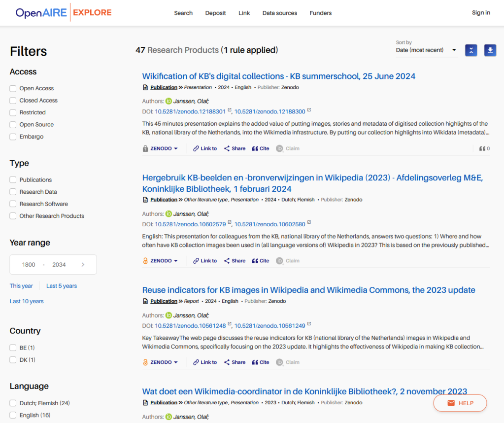The width and height of the screenshot is (504, 423).
Task: Expand ZENODO dropdown in Wikification result
Action: pos(164,148)
